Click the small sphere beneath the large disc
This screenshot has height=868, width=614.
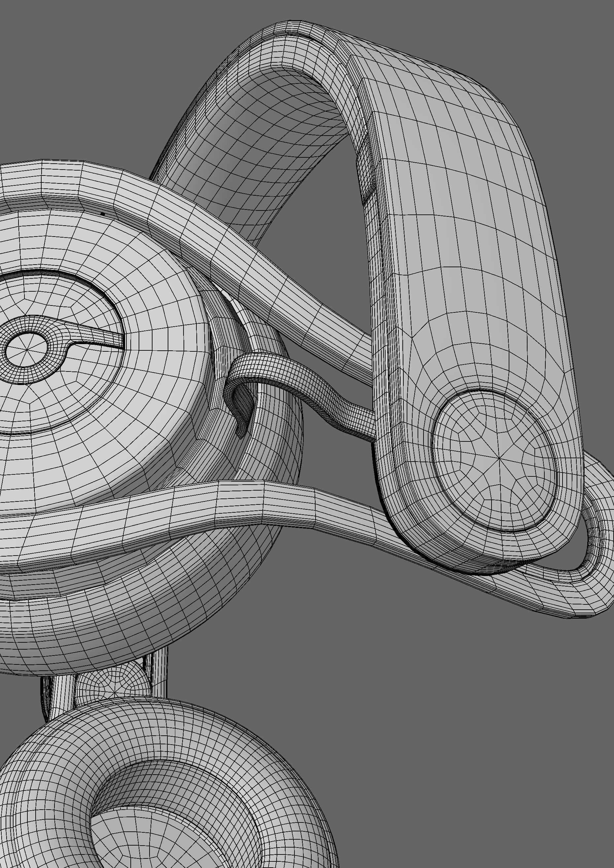point(113,685)
